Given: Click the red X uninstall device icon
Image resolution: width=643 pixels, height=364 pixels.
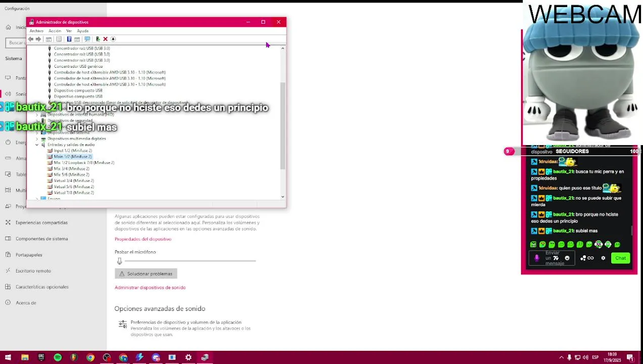Looking at the screenshot, I should pyautogui.click(x=105, y=39).
